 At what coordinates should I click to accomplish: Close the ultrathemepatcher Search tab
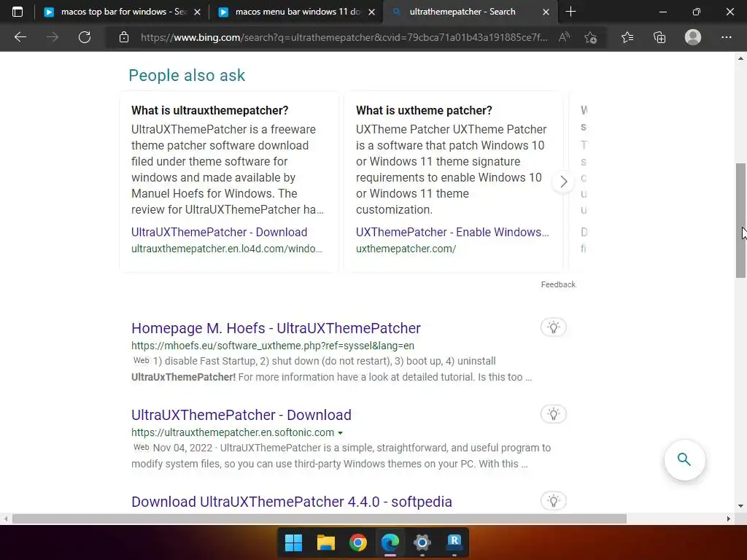546,12
